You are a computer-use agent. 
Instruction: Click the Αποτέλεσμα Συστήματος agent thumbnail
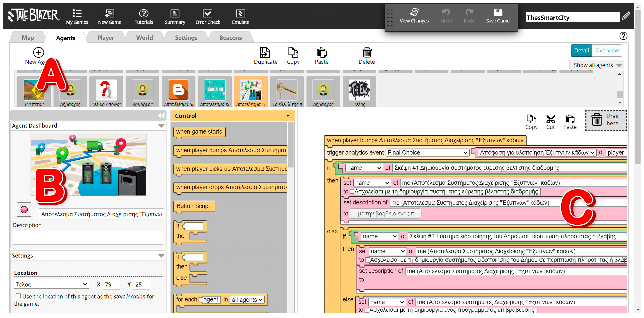pos(251,91)
